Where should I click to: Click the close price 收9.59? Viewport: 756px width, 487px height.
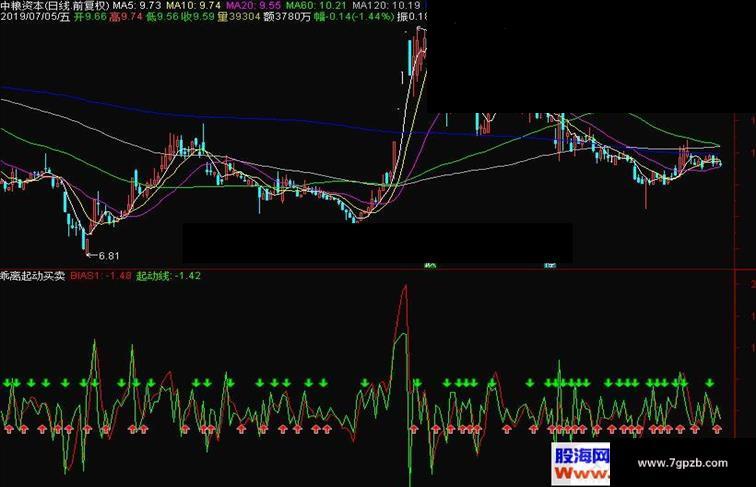198,17
